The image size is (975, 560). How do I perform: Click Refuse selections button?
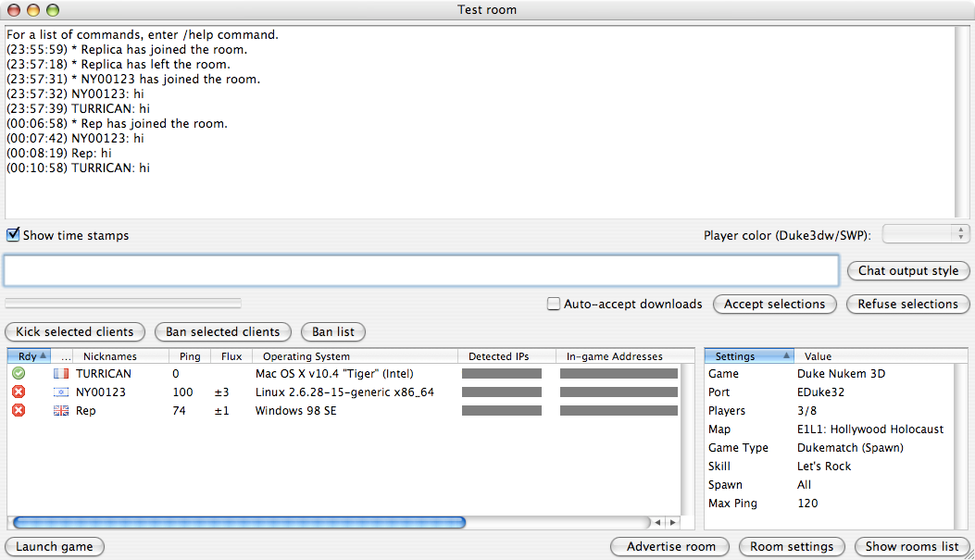(907, 304)
